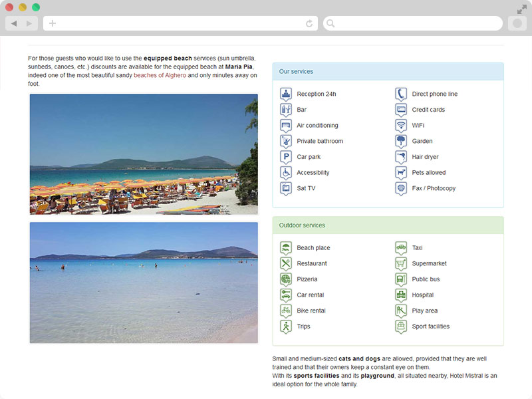Screen dimensions: 532x399
Task: Click the Fax / Photocopy printer icon
Action: [x=401, y=188]
